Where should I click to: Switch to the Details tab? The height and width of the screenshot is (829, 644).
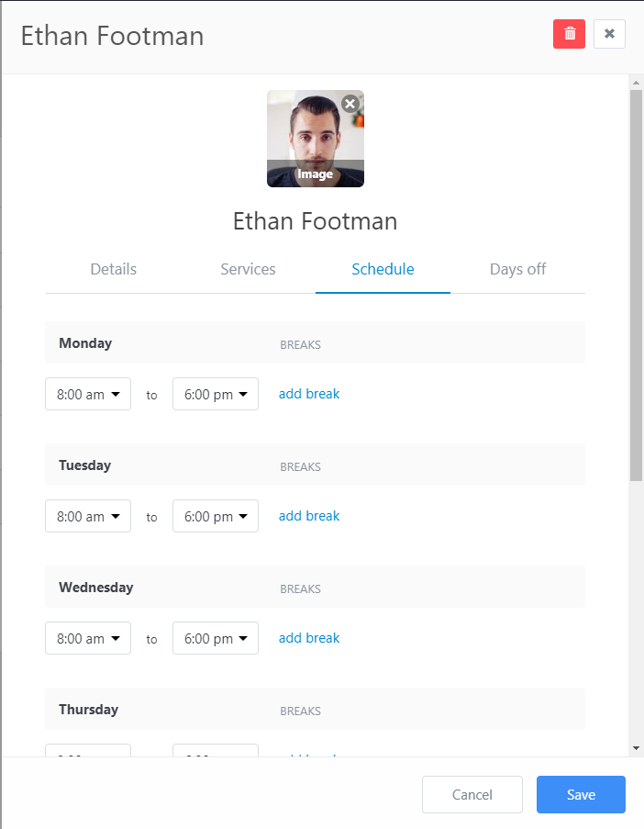(x=113, y=269)
